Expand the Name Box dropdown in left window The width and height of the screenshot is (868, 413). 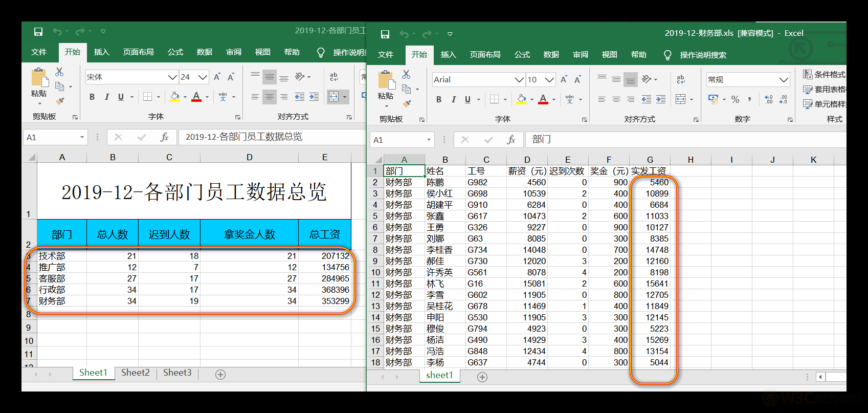pyautogui.click(x=82, y=137)
